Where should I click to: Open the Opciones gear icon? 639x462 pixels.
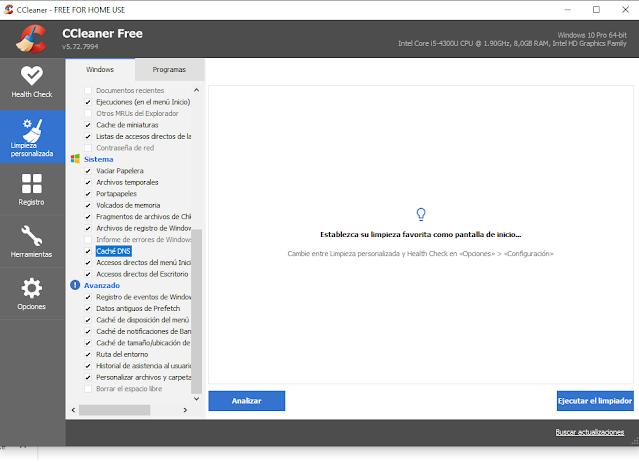pos(32,288)
